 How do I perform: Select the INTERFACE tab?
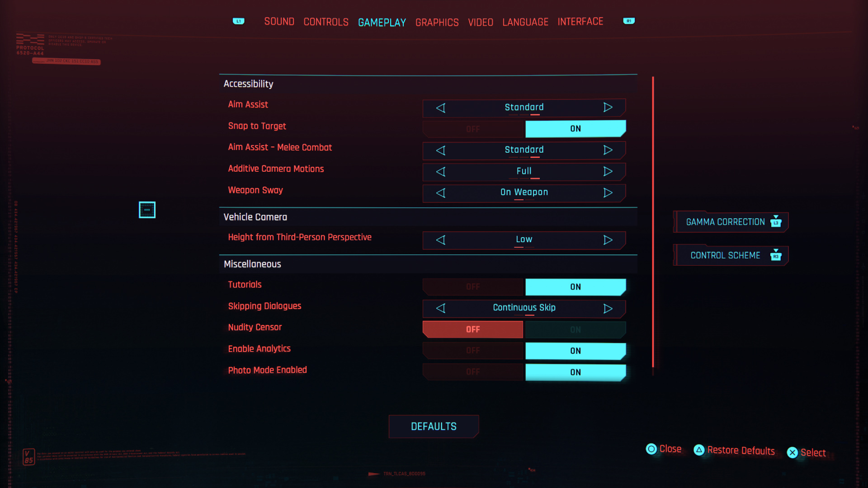coord(580,21)
